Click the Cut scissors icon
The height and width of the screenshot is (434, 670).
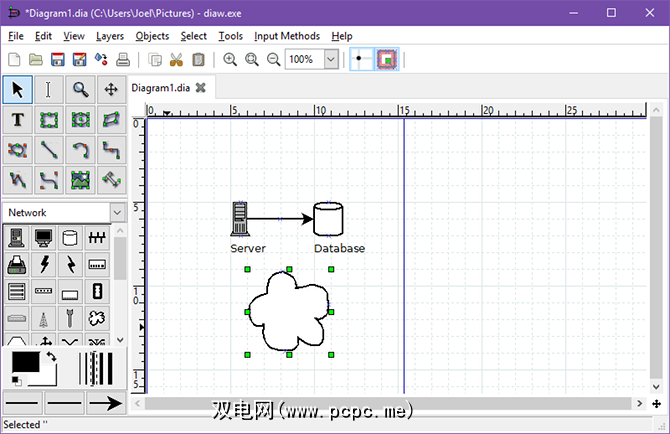[x=177, y=60]
